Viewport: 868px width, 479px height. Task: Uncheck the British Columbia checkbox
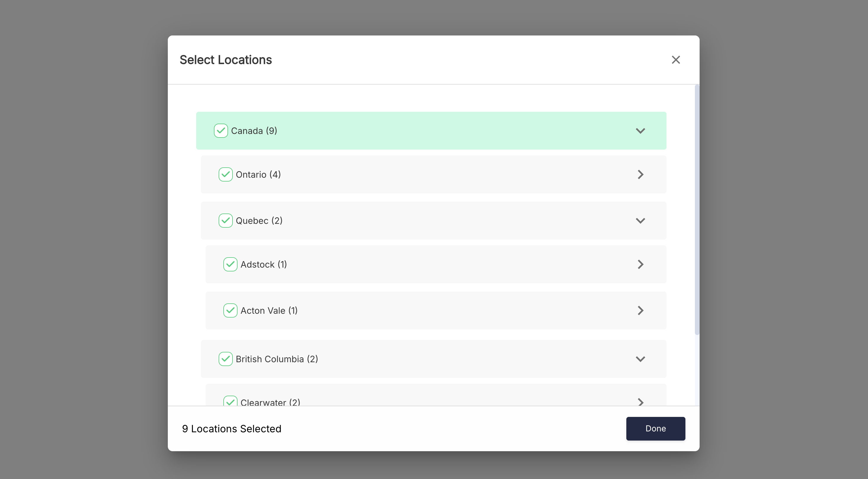[225, 359]
